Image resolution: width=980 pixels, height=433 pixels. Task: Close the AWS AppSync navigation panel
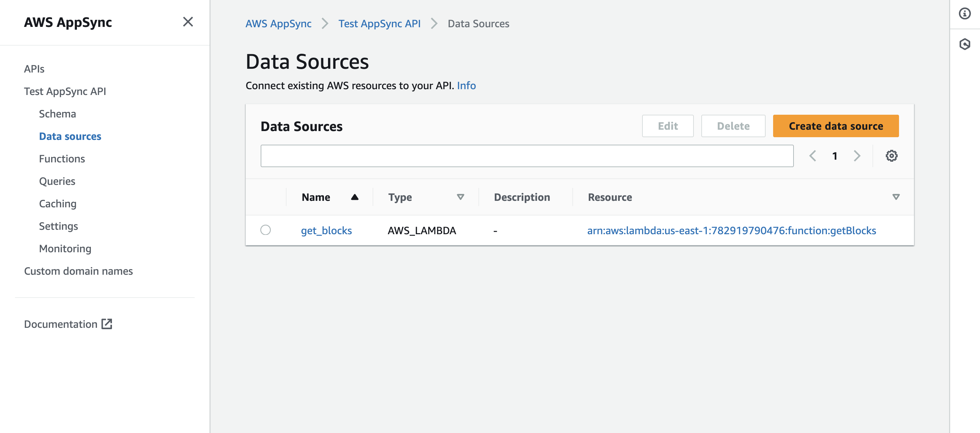pos(188,22)
